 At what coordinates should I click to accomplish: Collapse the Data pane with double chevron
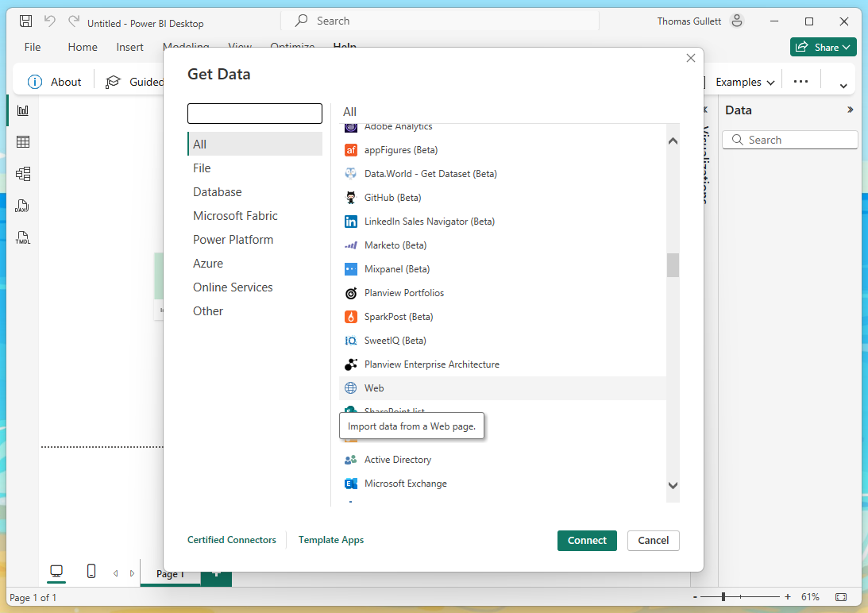(x=850, y=110)
